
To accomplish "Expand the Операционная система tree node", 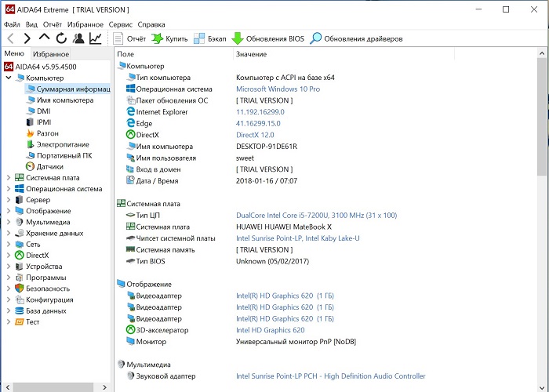I will pyautogui.click(x=9, y=189).
